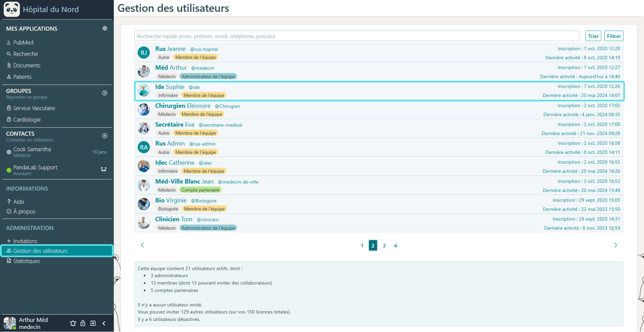The width and height of the screenshot is (644, 332).
Task: Add a contact with the plus icon
Action: 105,136
